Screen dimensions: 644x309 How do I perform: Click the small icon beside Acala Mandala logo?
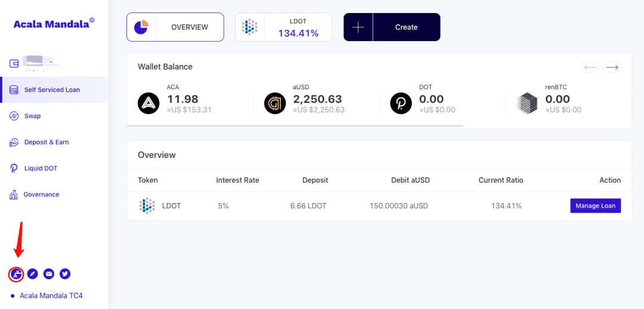92,20
